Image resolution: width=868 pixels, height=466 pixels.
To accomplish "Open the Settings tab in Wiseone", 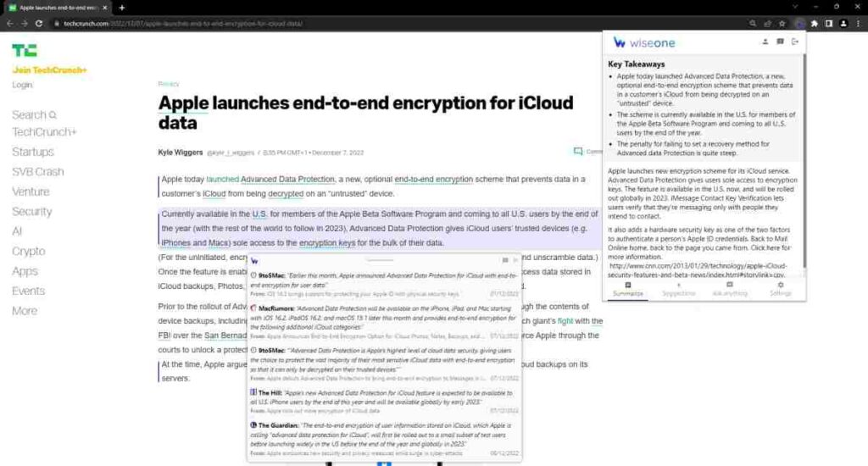I will (x=781, y=289).
